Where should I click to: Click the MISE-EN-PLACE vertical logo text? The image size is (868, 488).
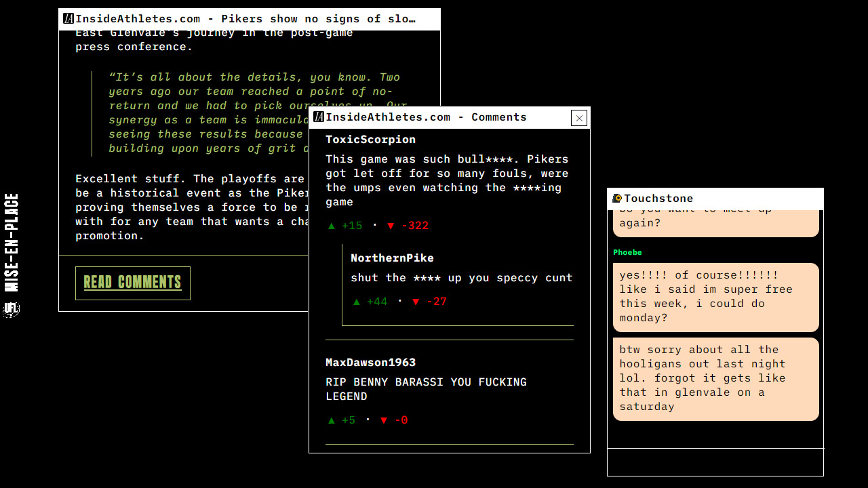(12, 242)
